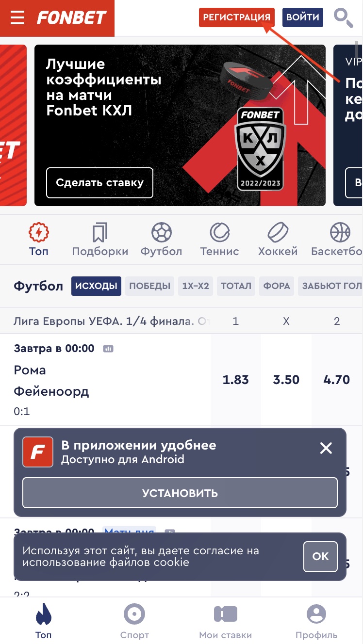
Task: Go to the Профиль tab
Action: [316, 621]
